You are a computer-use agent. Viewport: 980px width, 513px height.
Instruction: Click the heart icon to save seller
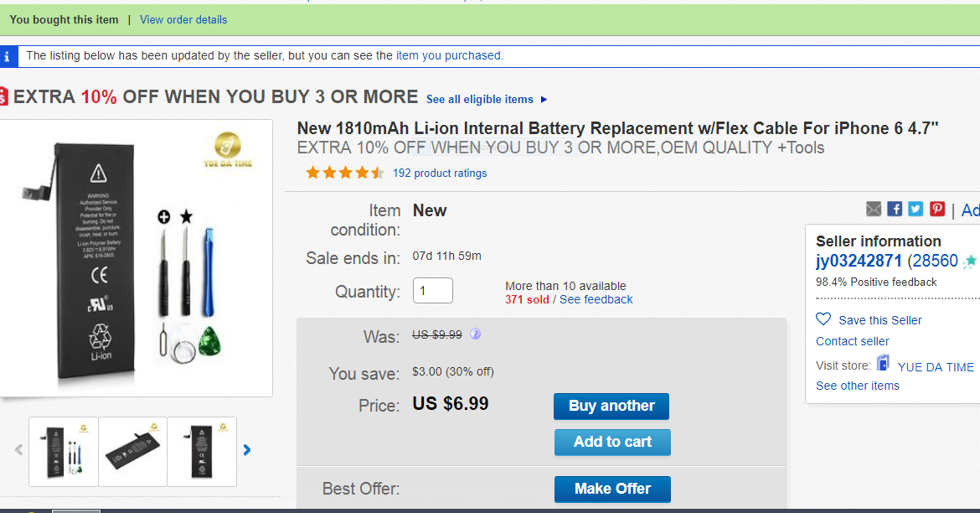pyautogui.click(x=823, y=319)
